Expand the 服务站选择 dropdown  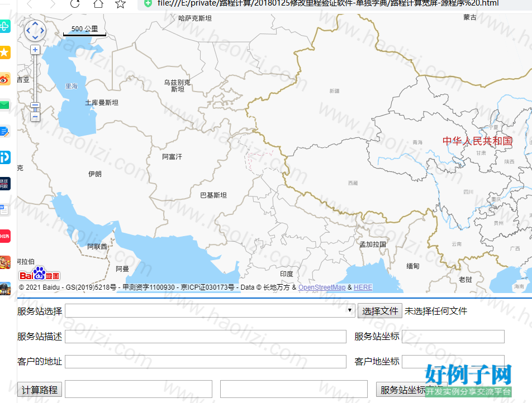[210, 310]
